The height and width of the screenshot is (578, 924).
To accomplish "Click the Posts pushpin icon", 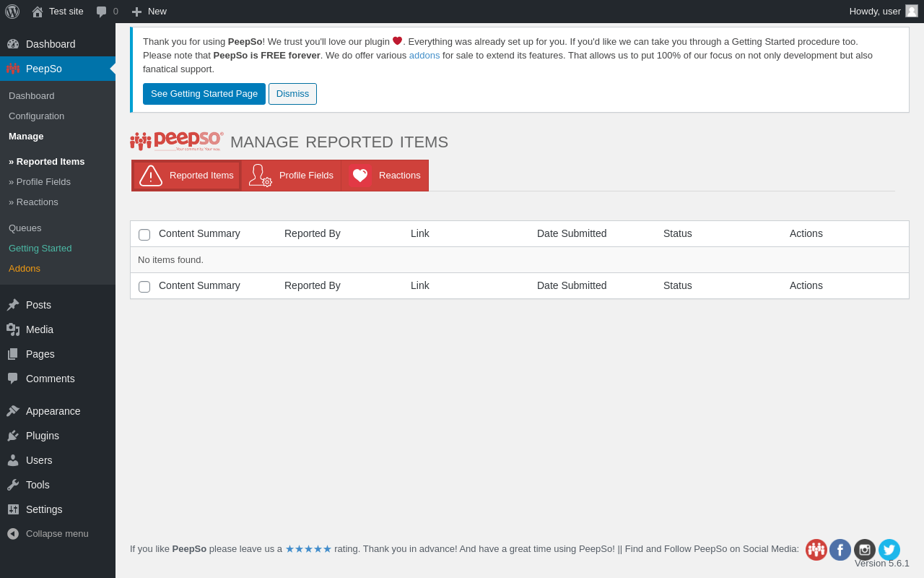I will (x=13, y=305).
